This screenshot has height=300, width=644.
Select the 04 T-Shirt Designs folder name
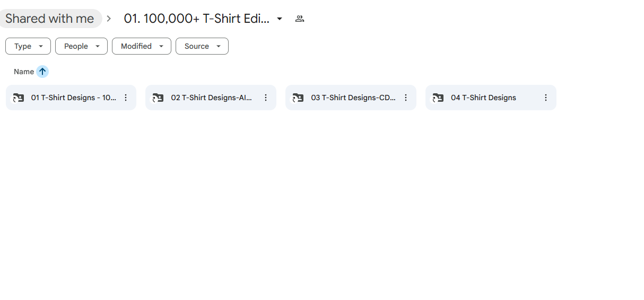pyautogui.click(x=483, y=98)
